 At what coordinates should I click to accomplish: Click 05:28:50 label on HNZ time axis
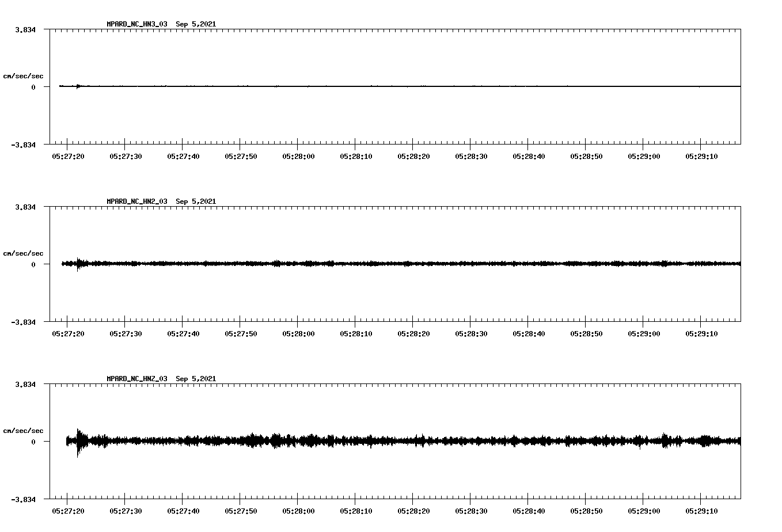(x=586, y=511)
